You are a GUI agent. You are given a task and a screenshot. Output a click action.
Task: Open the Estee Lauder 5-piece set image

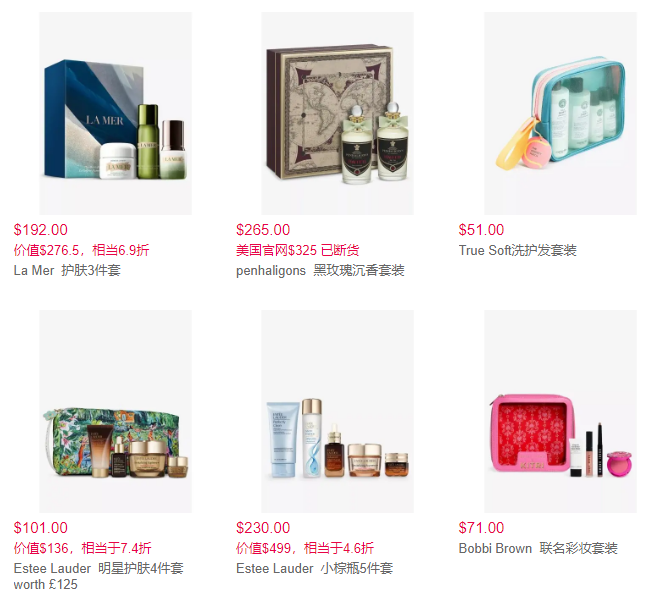tap(338, 411)
